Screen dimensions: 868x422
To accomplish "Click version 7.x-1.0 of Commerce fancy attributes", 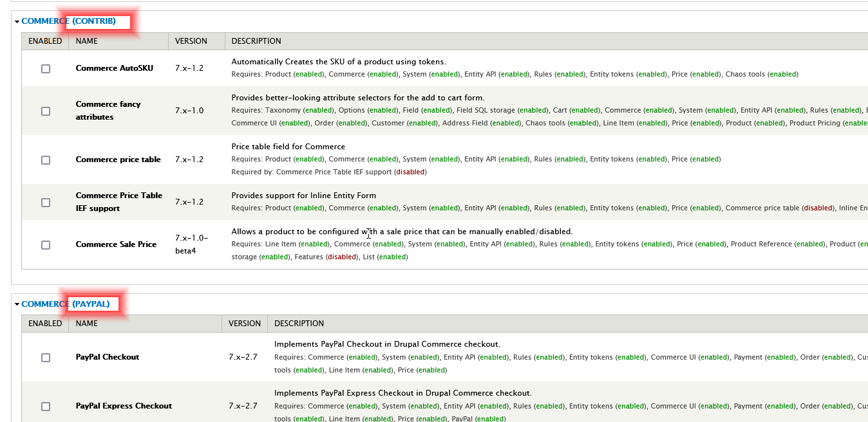I will point(189,111).
